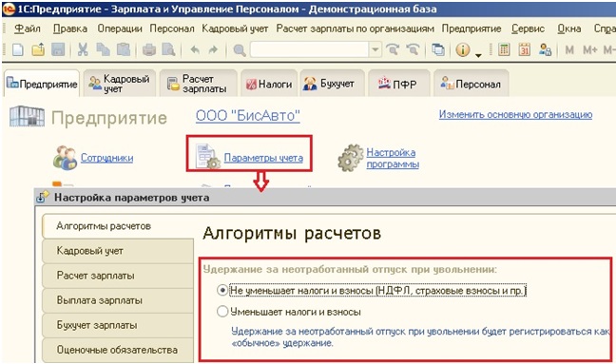Open the Параметры учета link
Image resolution: width=616 pixels, height=364 pixels.
263,158
